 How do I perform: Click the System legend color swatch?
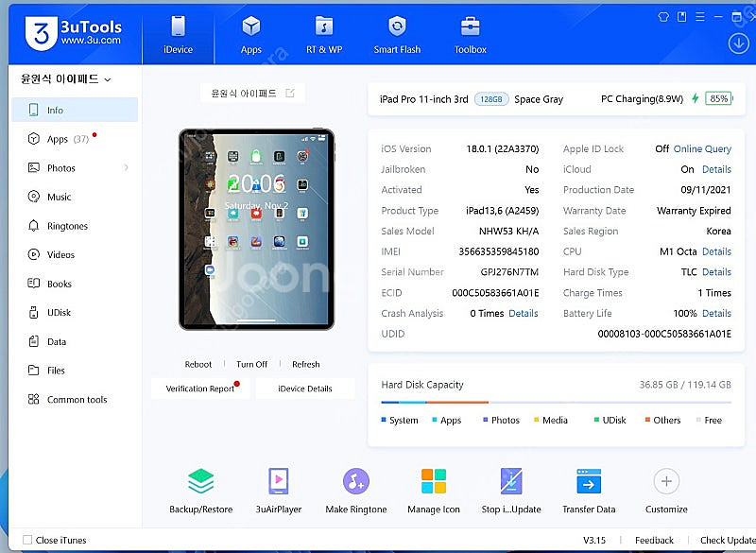point(384,420)
